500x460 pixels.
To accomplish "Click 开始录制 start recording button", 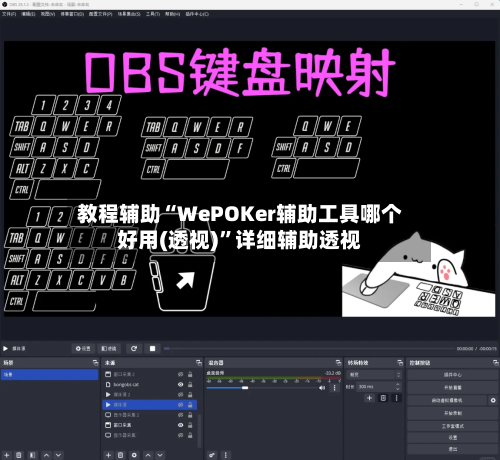I will point(453,413).
